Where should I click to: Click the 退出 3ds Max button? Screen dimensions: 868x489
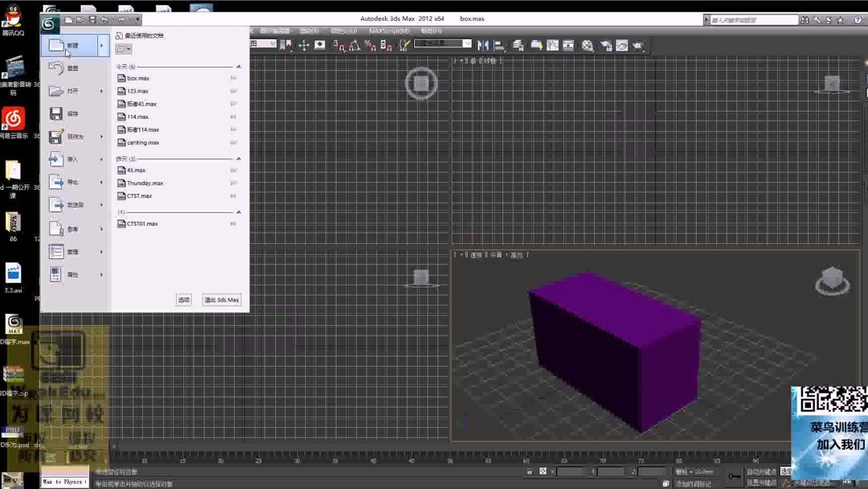pyautogui.click(x=222, y=299)
